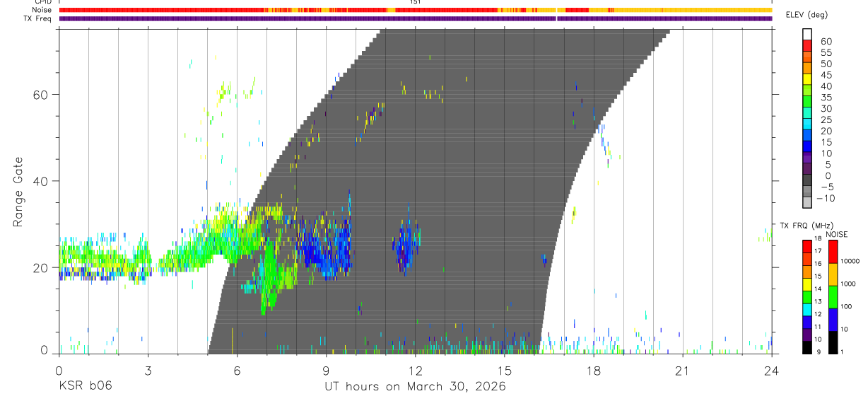Viewport: 868px width, 401px height.
Task: Click the purple TX Freq strip above the plot
Action: click(416, 18)
